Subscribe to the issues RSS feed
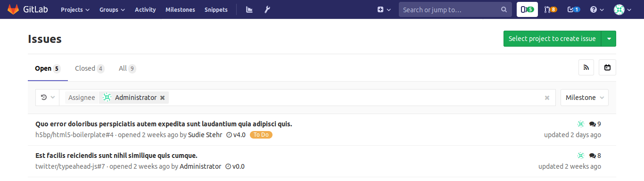The image size is (644, 181). tap(586, 67)
